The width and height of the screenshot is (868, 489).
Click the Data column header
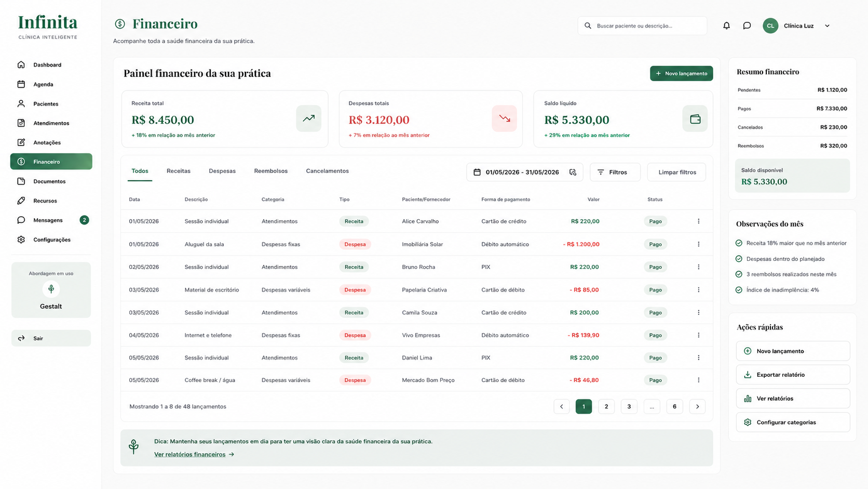pyautogui.click(x=134, y=200)
